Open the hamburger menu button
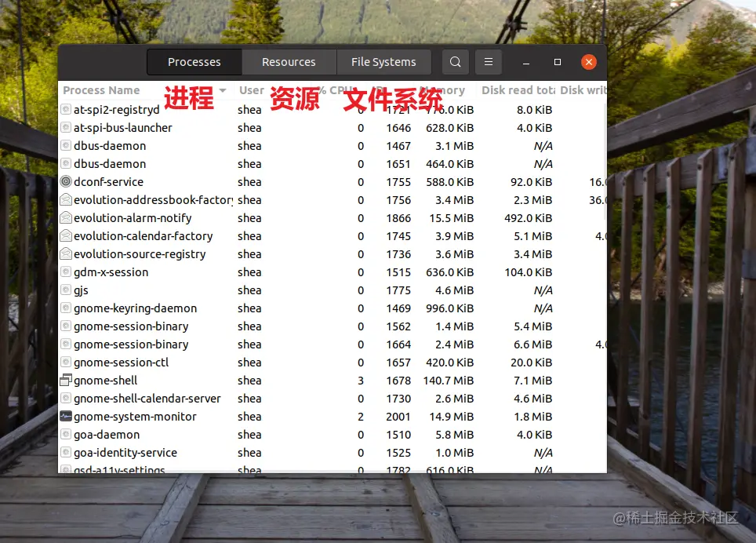 click(489, 62)
